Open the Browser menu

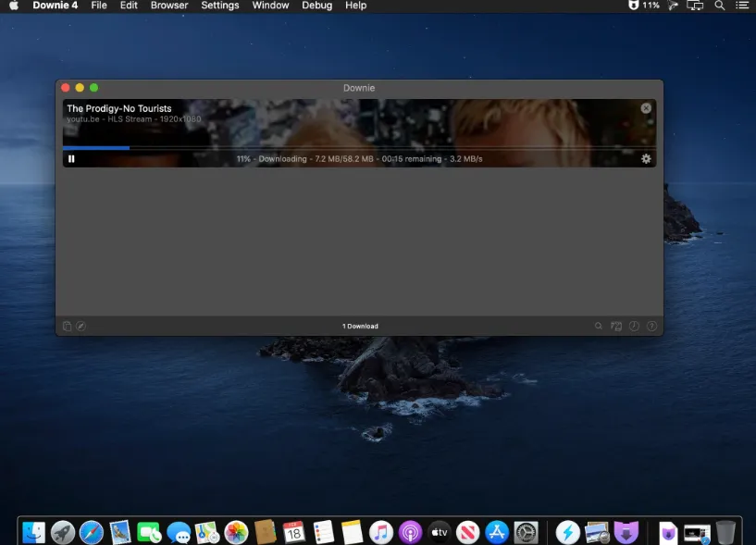(x=169, y=6)
